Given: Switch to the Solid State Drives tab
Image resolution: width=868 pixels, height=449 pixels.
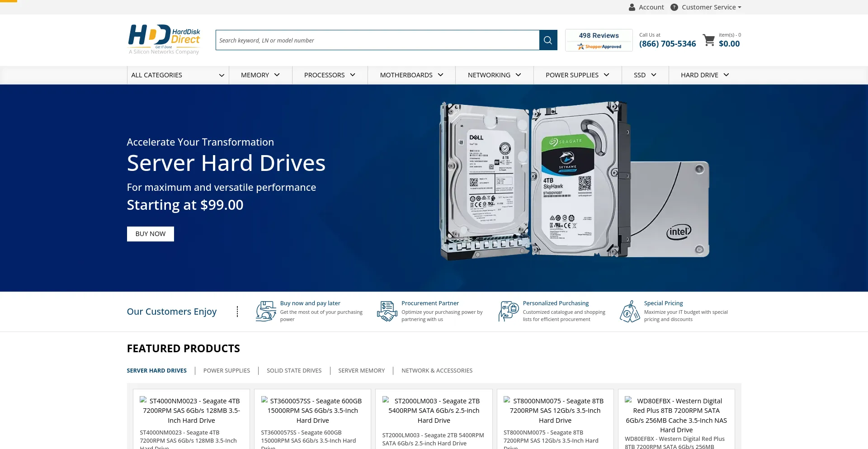Looking at the screenshot, I should tap(294, 371).
